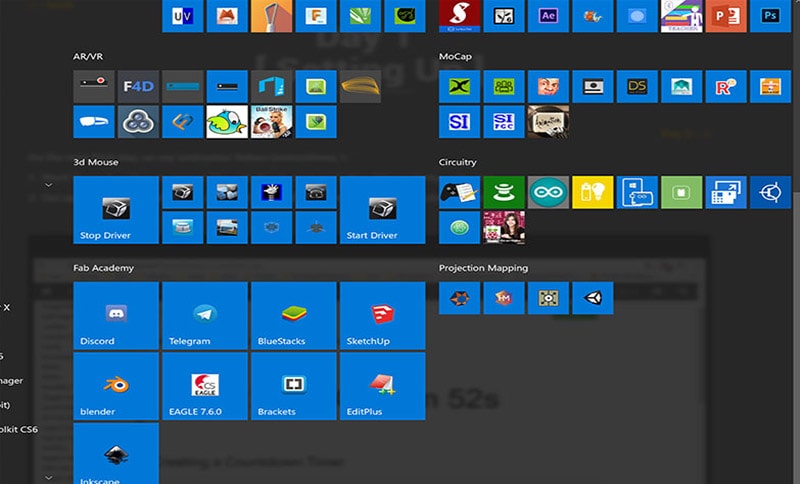The height and width of the screenshot is (484, 800).
Task: Launch the HM tile in Projection Mapping
Action: [x=504, y=298]
